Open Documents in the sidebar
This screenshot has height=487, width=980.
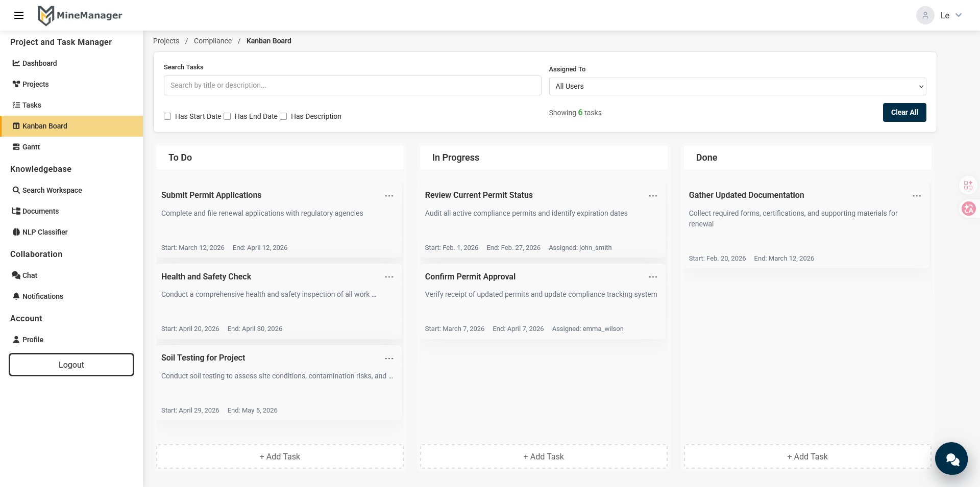pyautogui.click(x=71, y=211)
